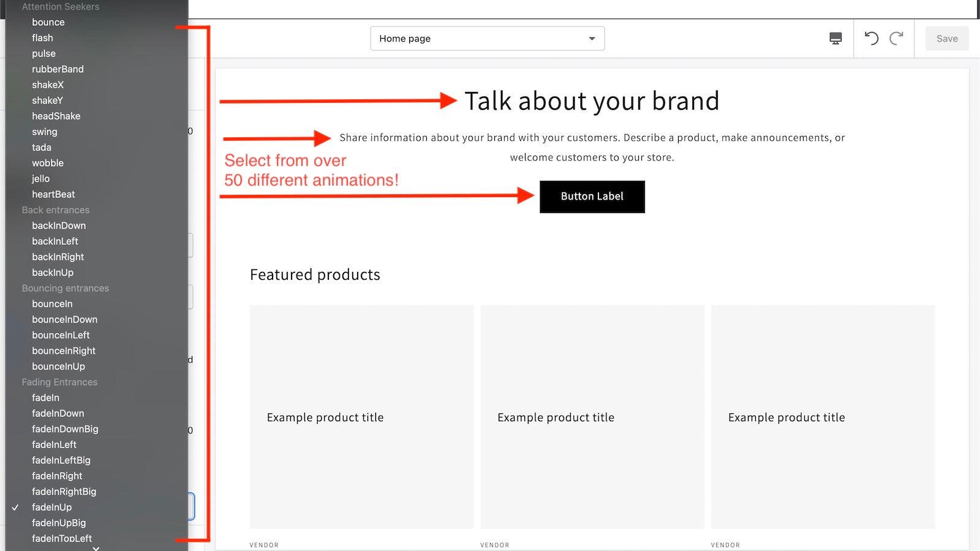
Task: Pick the rubberBand animation
Action: point(58,69)
